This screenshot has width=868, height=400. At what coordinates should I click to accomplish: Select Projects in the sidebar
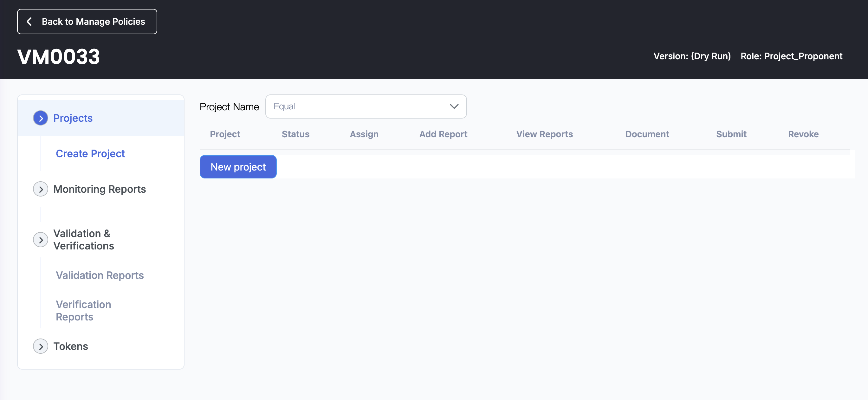coord(73,118)
